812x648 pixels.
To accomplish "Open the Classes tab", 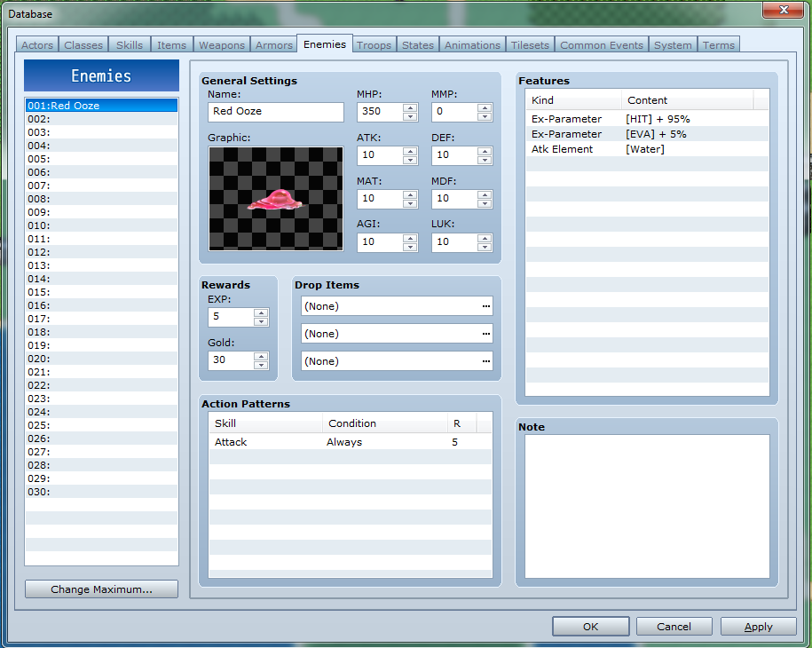I will (x=83, y=45).
